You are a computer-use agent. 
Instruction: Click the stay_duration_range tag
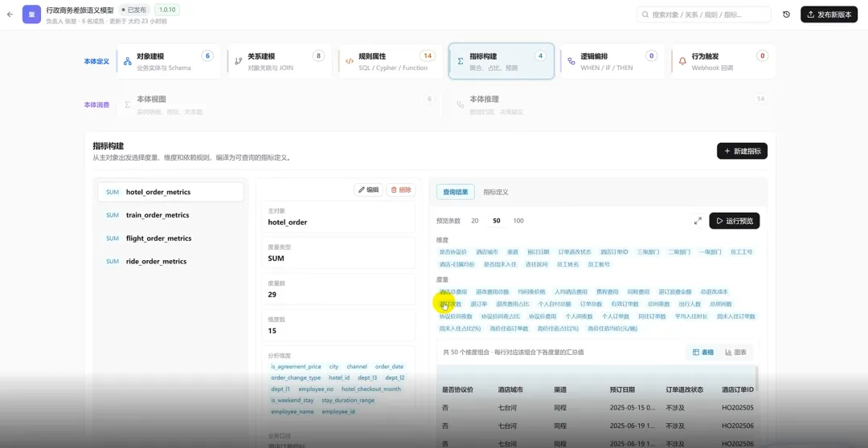click(x=348, y=400)
